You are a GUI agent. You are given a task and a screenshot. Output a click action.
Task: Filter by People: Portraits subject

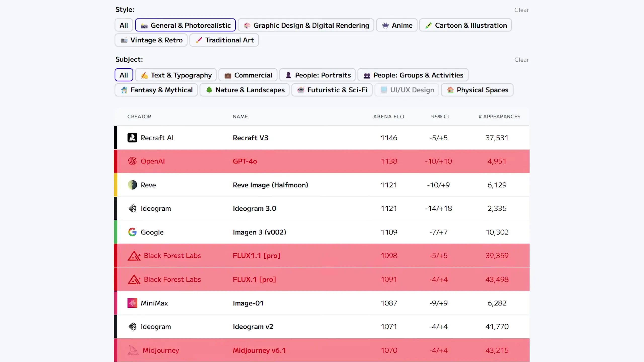coord(317,75)
